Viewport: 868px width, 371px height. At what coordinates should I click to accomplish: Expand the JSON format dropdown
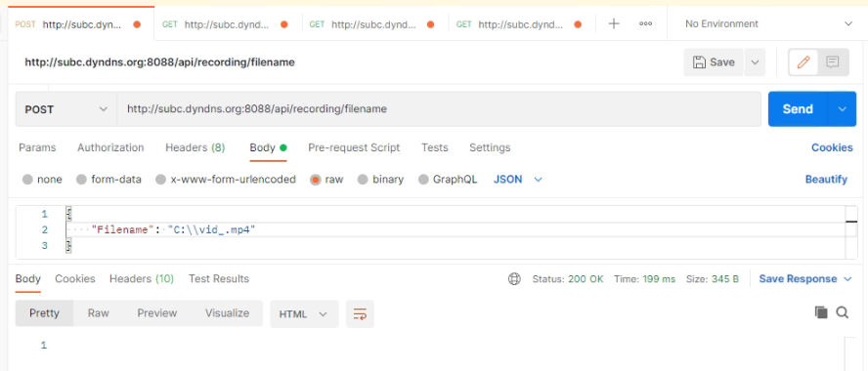[518, 179]
